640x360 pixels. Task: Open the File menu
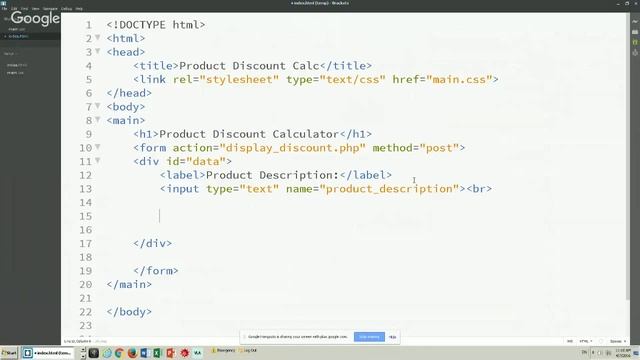[4, 9]
